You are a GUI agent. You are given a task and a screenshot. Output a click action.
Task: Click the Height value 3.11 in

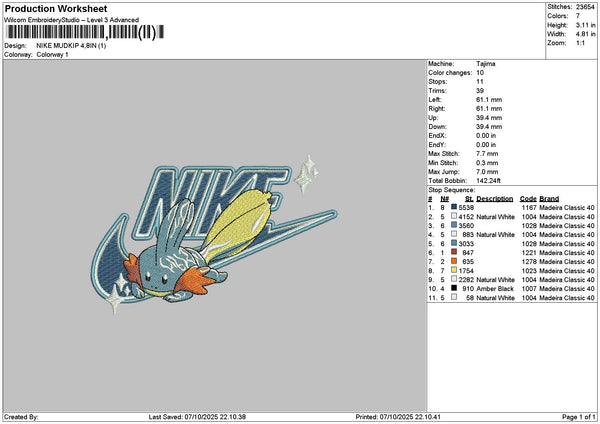pos(585,25)
